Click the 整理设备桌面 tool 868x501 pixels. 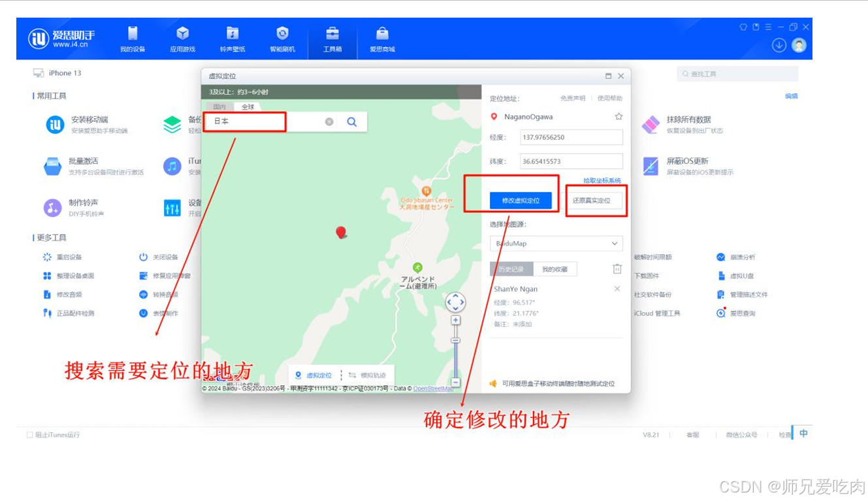click(67, 276)
